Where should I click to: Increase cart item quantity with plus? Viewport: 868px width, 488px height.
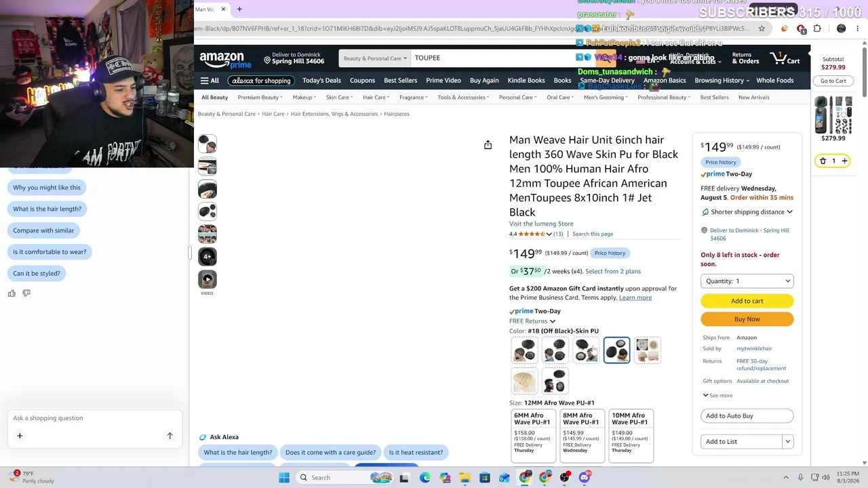click(x=844, y=161)
